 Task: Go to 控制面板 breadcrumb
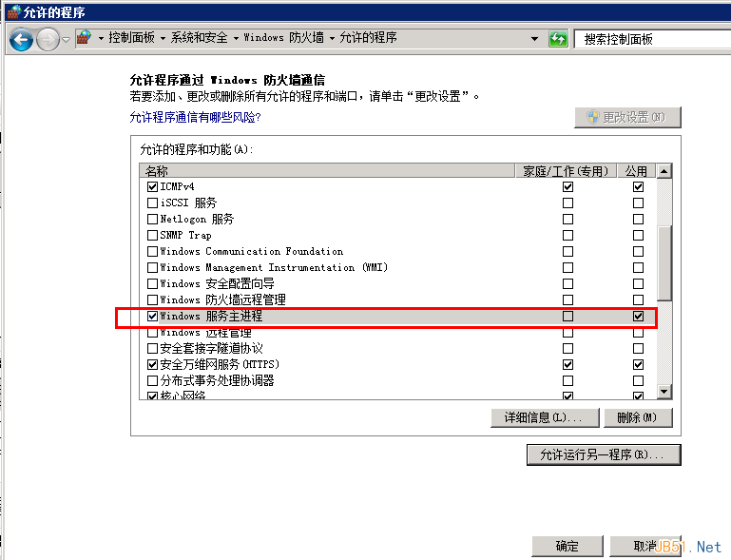click(131, 38)
